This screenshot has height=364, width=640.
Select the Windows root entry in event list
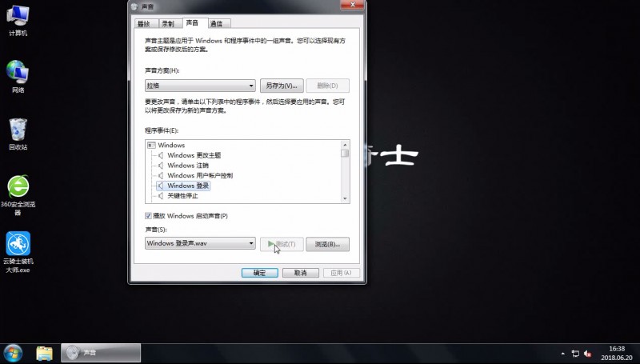pos(171,146)
